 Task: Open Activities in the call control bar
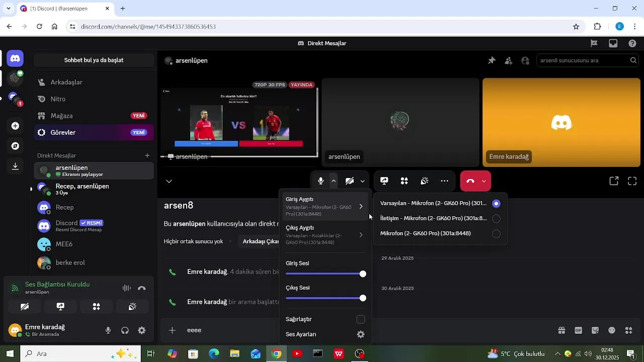tap(404, 181)
